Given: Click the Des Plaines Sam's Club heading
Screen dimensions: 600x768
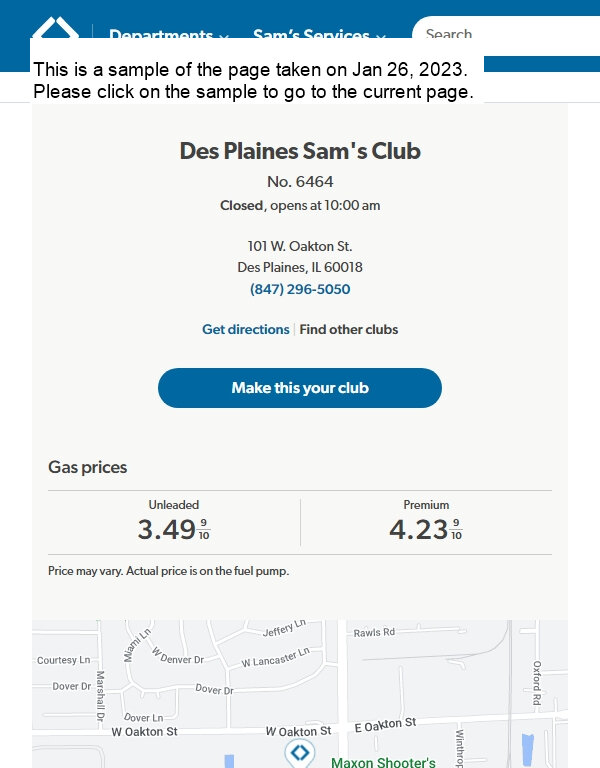Looking at the screenshot, I should tap(300, 151).
